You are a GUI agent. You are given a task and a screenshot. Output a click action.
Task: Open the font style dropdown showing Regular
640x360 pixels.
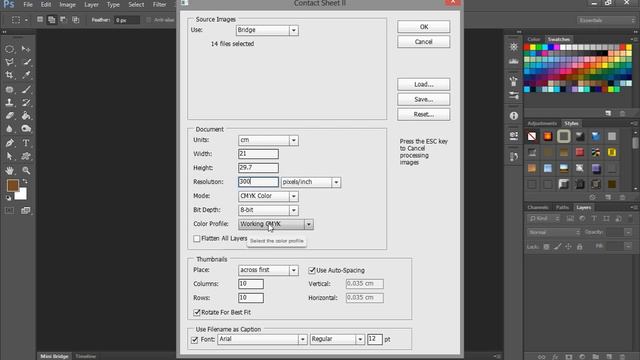[x=337, y=339]
